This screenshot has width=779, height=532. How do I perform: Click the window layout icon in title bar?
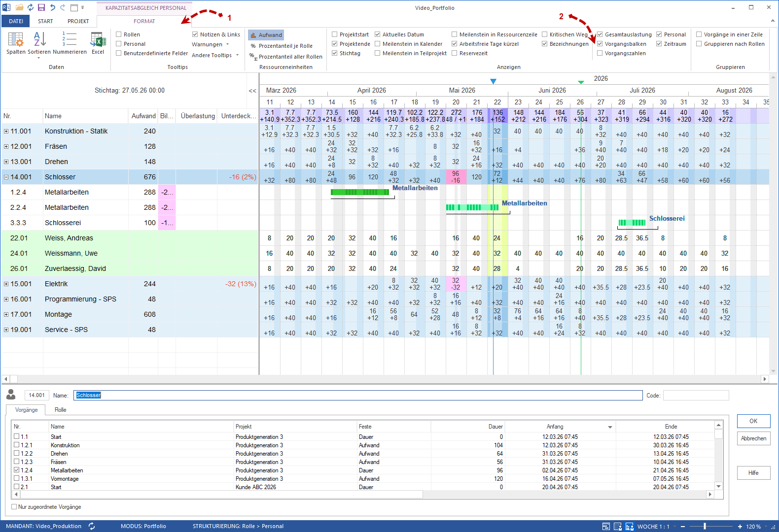74,7
